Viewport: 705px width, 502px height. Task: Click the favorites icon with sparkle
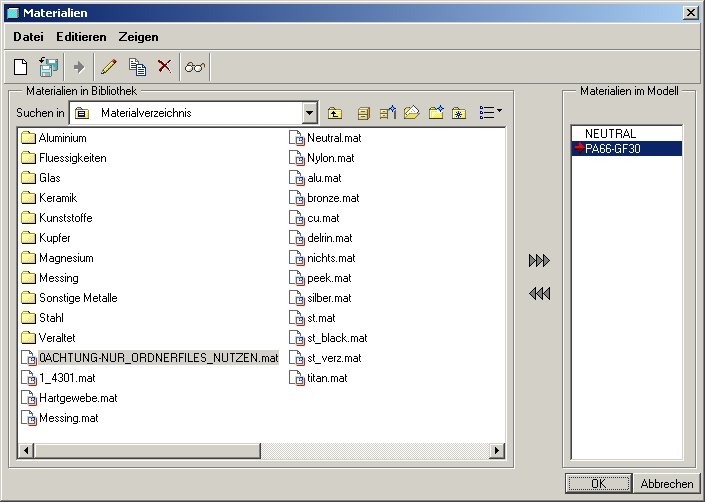[x=387, y=112]
